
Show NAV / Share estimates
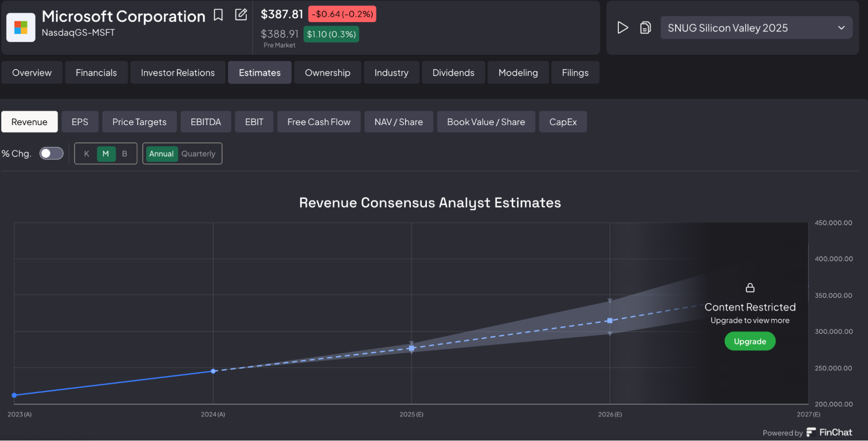[x=399, y=122]
